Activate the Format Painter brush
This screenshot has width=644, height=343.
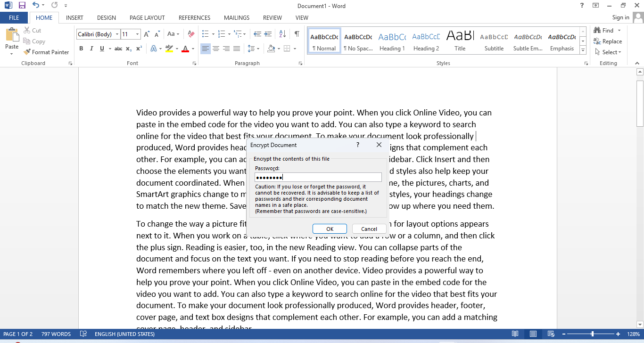(46, 52)
